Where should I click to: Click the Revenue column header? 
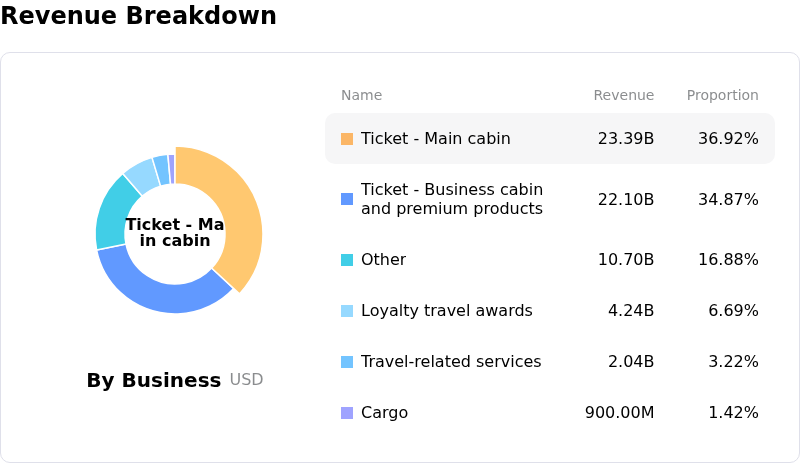click(623, 96)
